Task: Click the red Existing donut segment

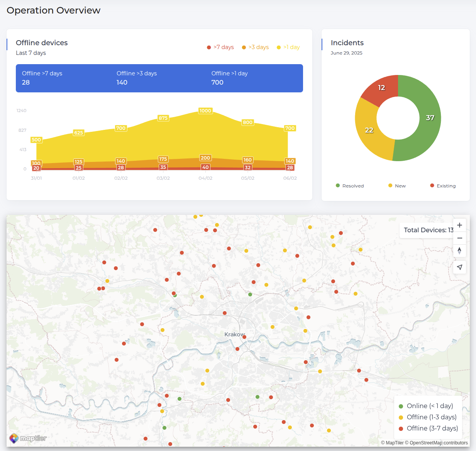Action: pos(380,89)
